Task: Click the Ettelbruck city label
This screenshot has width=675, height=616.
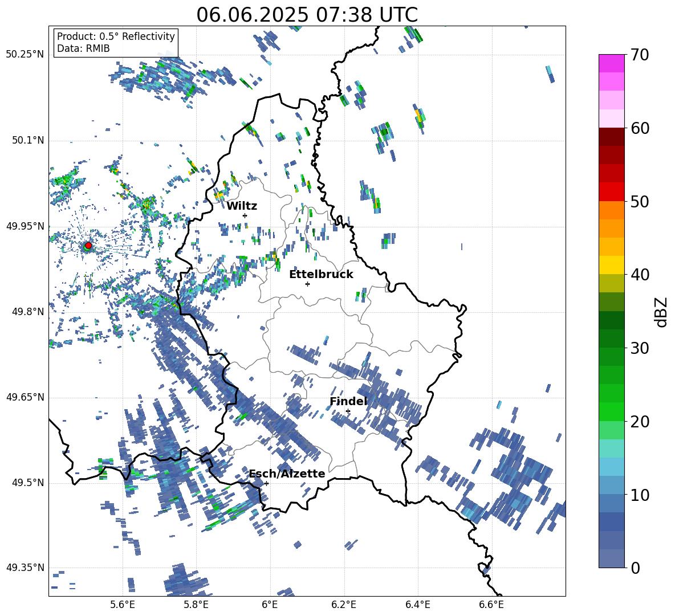Action: point(321,274)
